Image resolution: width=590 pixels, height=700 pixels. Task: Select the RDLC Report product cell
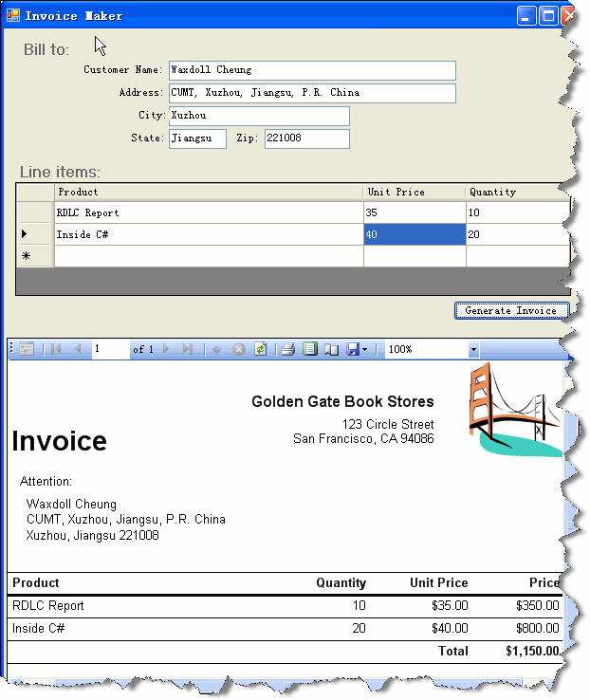click(x=209, y=213)
